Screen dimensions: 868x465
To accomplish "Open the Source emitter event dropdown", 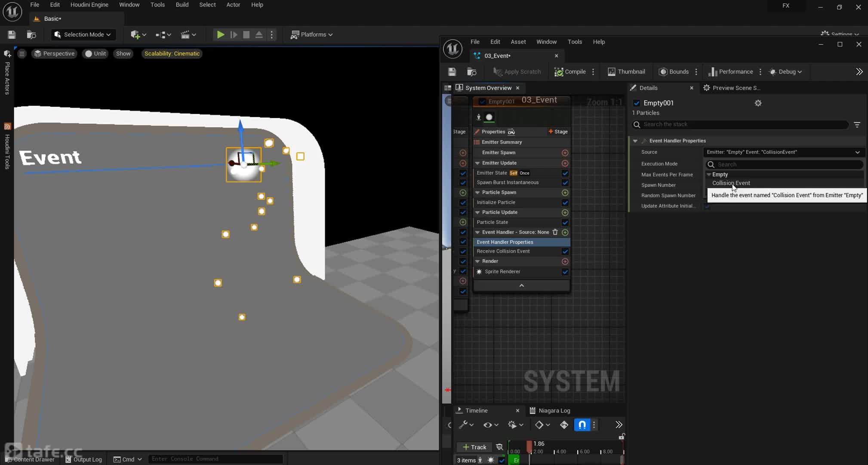I will [x=783, y=152].
